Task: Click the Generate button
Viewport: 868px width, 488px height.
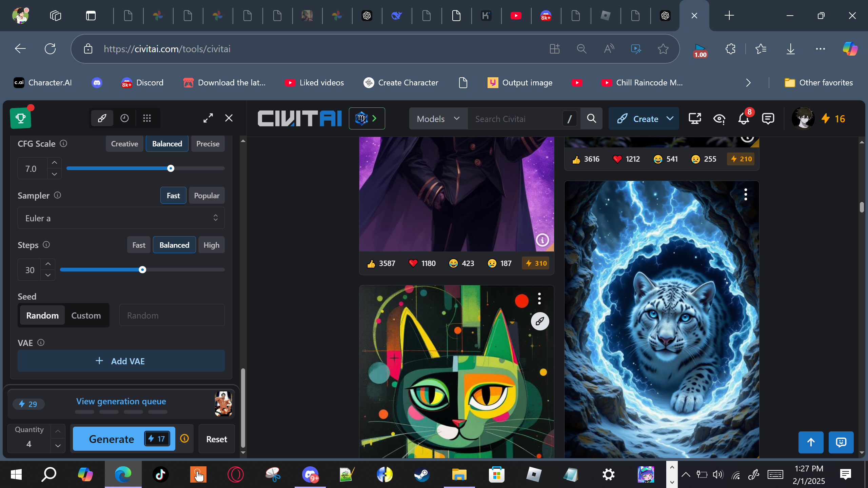Action: coord(112,439)
